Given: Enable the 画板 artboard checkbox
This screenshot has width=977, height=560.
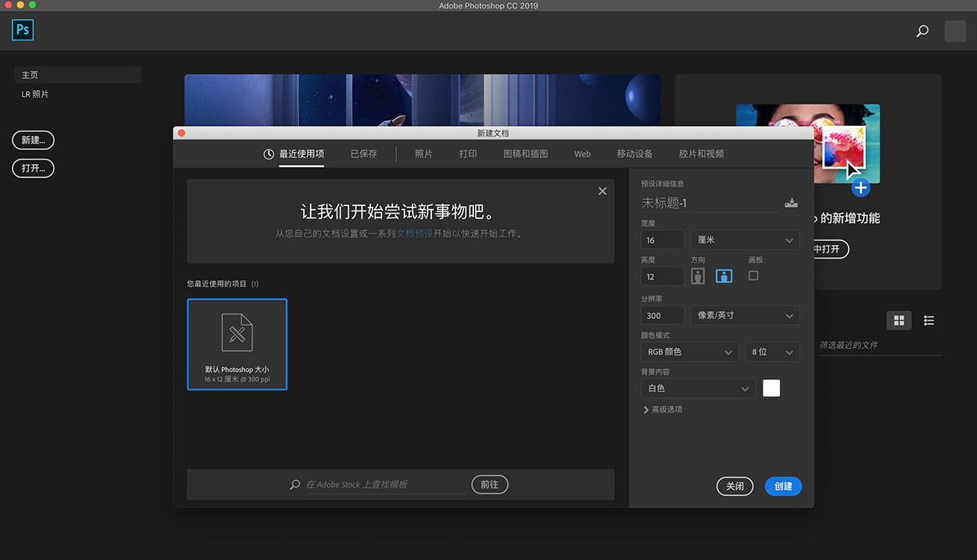Looking at the screenshot, I should [x=753, y=275].
